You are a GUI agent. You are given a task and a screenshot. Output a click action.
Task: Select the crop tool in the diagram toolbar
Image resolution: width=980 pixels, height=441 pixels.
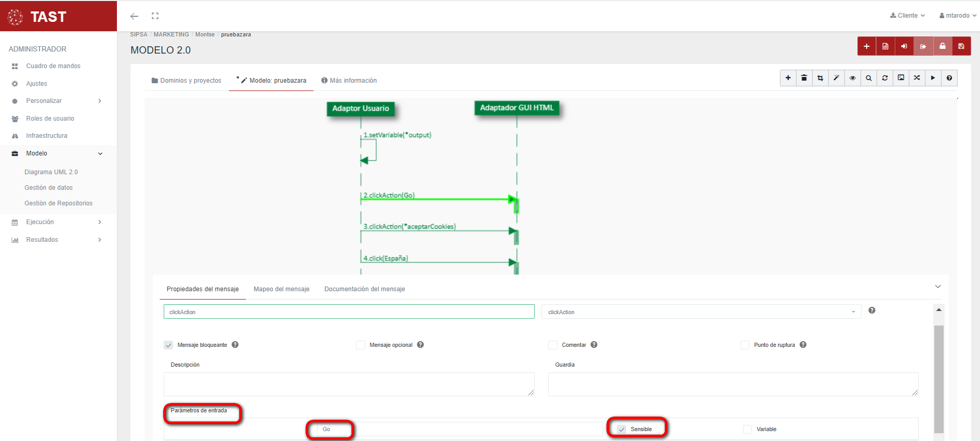[820, 78]
